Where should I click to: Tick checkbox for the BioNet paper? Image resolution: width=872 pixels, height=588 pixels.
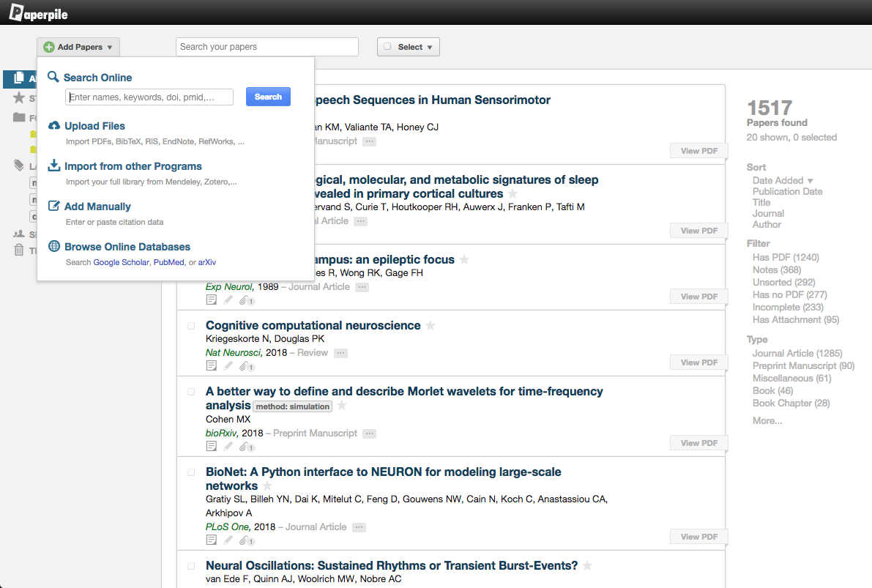pyautogui.click(x=191, y=472)
